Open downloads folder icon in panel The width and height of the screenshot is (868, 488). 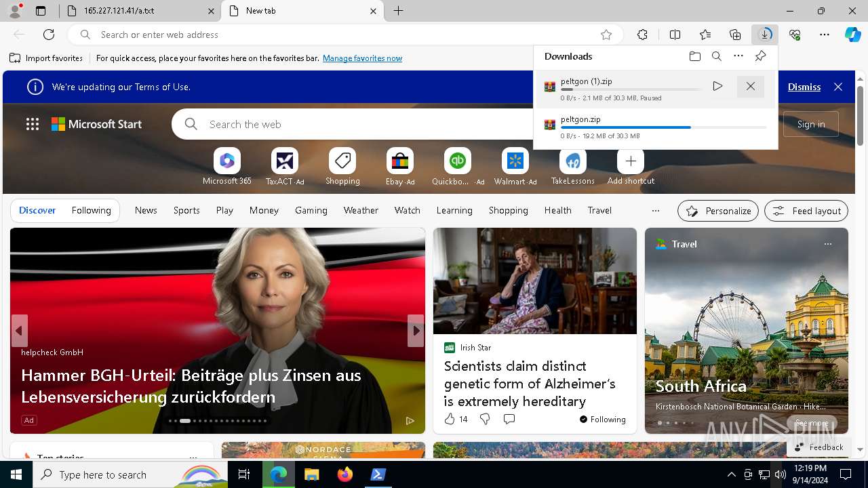tap(695, 56)
